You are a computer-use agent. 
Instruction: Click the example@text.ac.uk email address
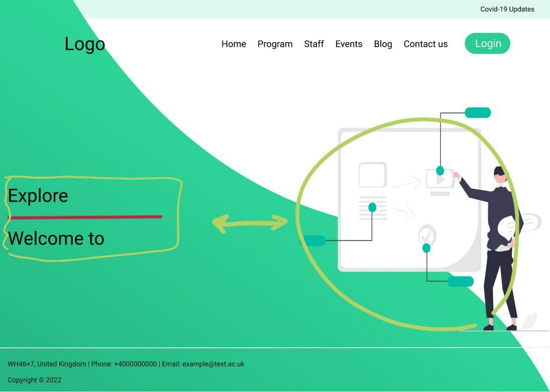[213, 364]
